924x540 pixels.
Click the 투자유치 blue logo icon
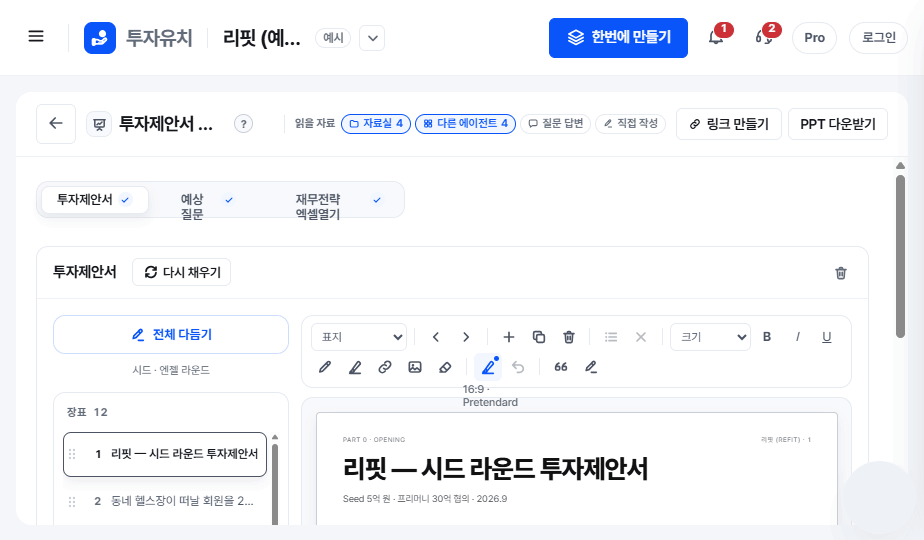[x=100, y=38]
